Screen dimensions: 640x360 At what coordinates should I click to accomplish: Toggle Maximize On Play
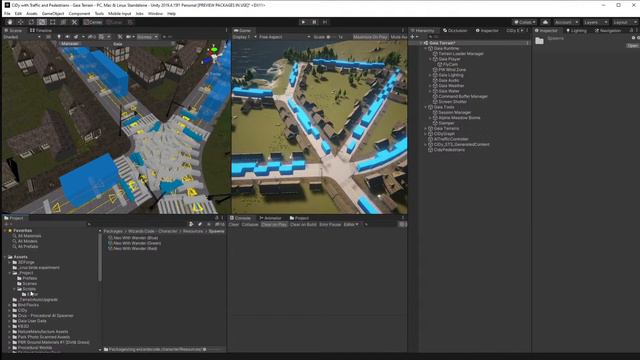tap(370, 37)
